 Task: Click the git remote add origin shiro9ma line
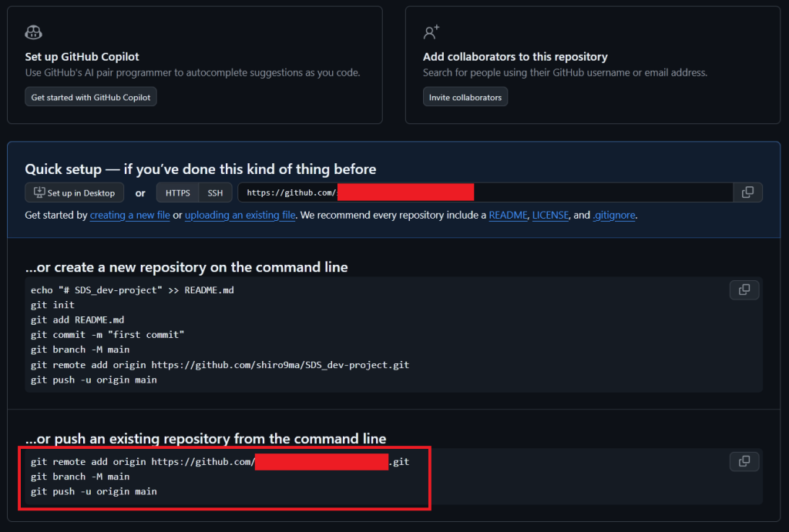click(x=220, y=365)
